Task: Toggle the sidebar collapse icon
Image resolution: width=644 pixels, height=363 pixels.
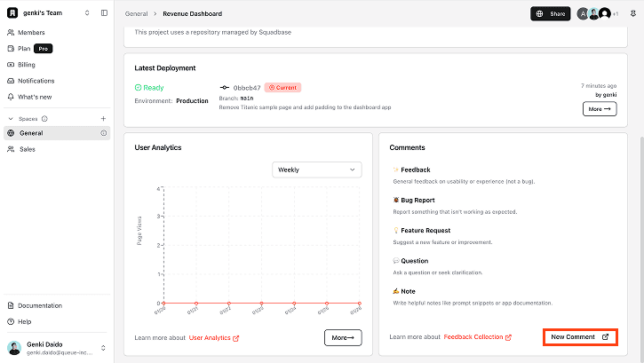Action: click(x=104, y=13)
